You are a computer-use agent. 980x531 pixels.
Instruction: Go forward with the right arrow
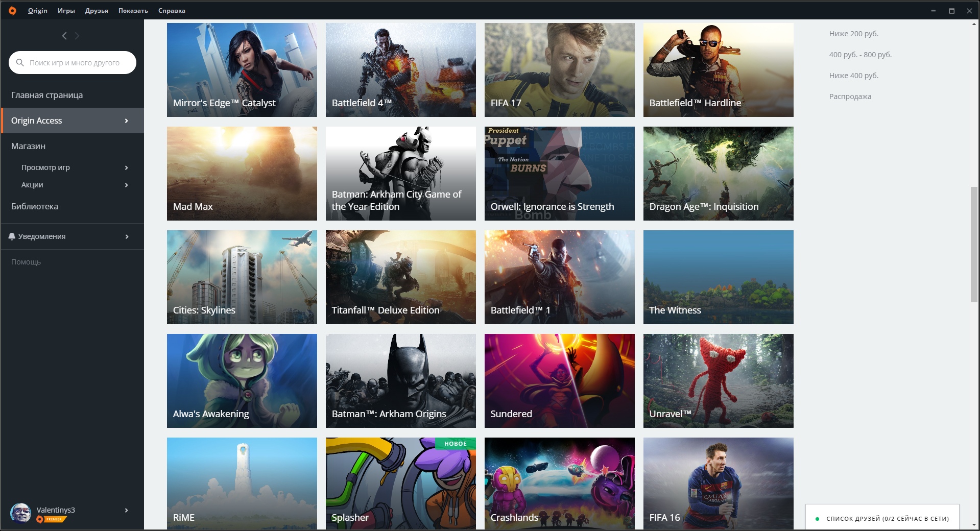pyautogui.click(x=77, y=36)
